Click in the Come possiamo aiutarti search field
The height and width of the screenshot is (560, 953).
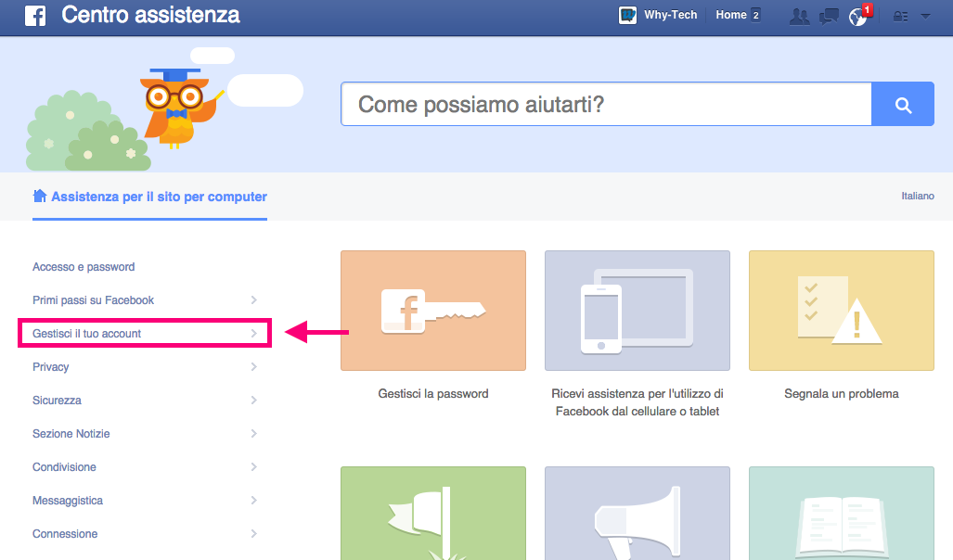pos(606,105)
